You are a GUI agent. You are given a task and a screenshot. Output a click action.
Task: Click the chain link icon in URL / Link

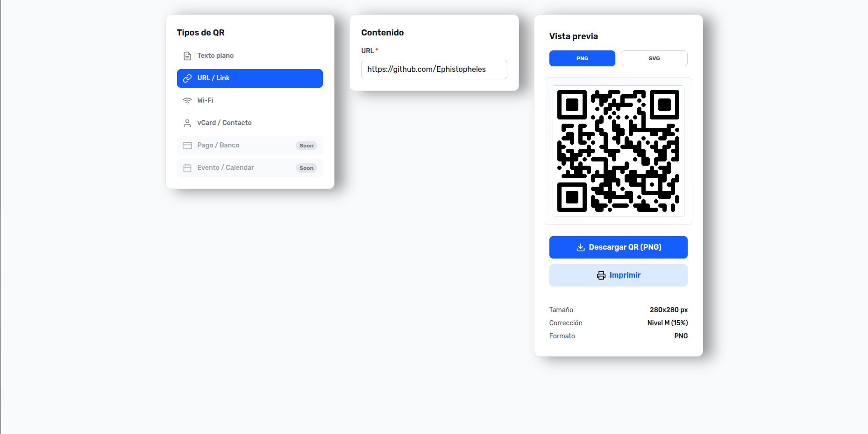[x=187, y=78]
